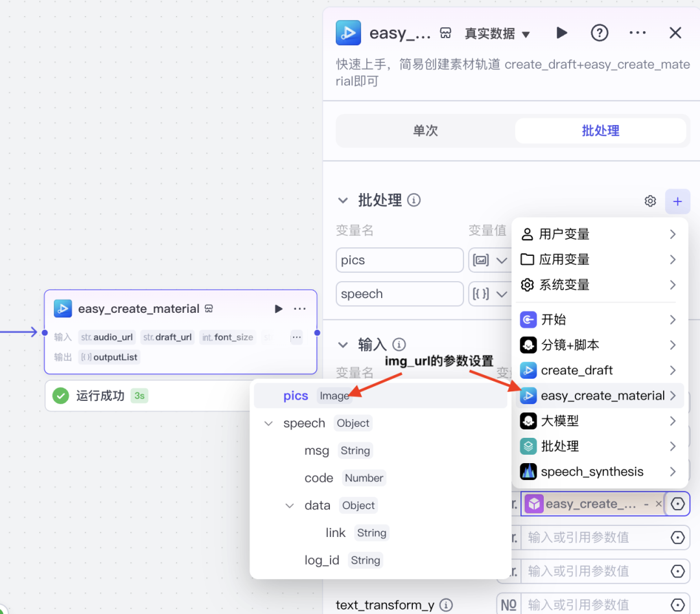Click the 3s run duration badge
The image size is (700, 614).
tap(139, 396)
